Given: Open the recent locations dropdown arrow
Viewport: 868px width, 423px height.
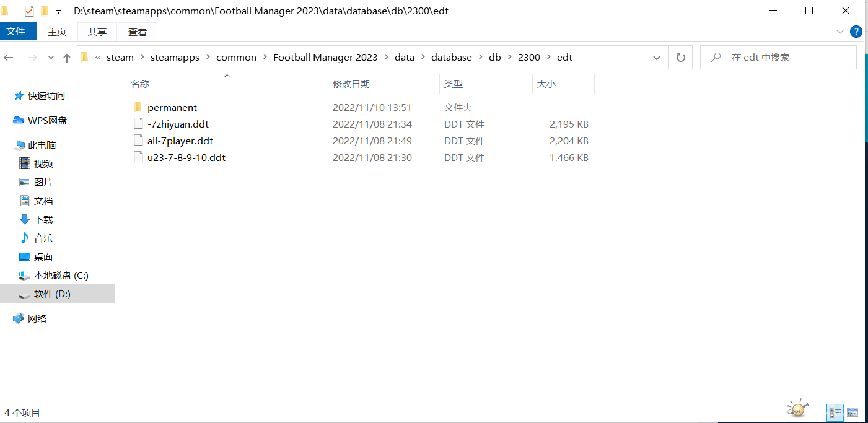Looking at the screenshot, I should click(51, 58).
